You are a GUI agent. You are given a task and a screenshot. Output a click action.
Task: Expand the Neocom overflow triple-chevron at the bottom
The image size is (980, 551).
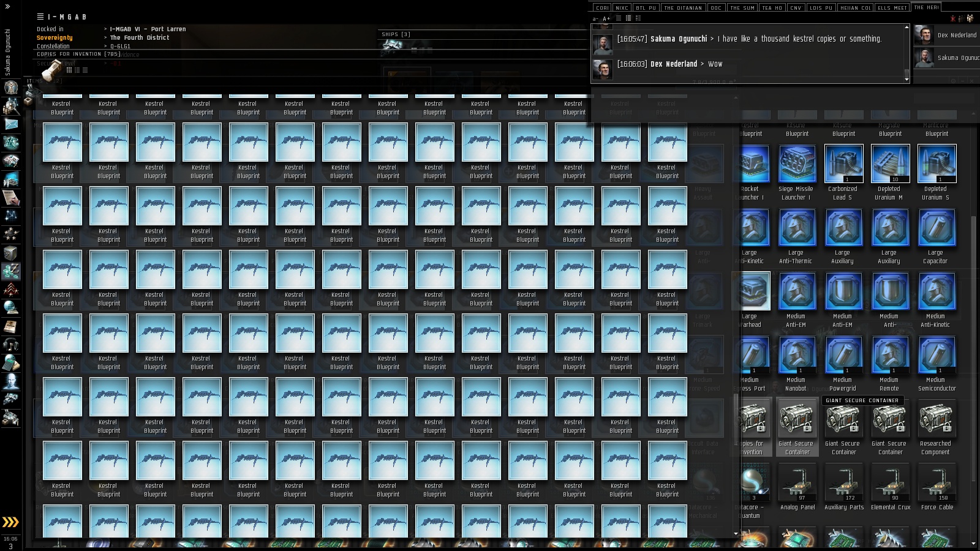click(x=10, y=522)
